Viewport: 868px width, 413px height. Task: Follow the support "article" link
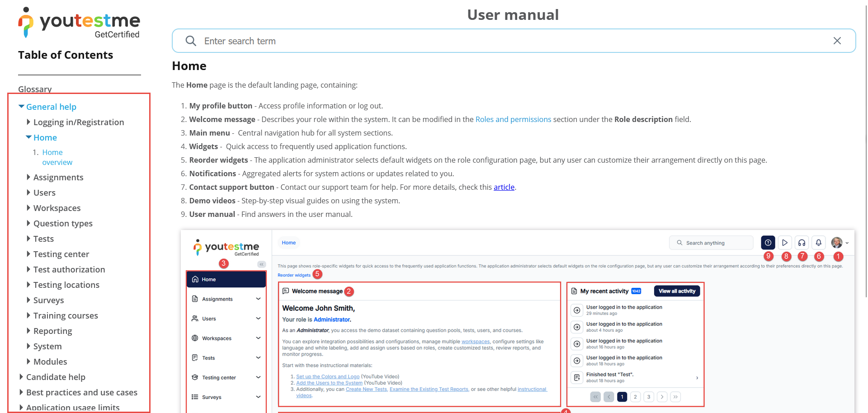click(504, 187)
